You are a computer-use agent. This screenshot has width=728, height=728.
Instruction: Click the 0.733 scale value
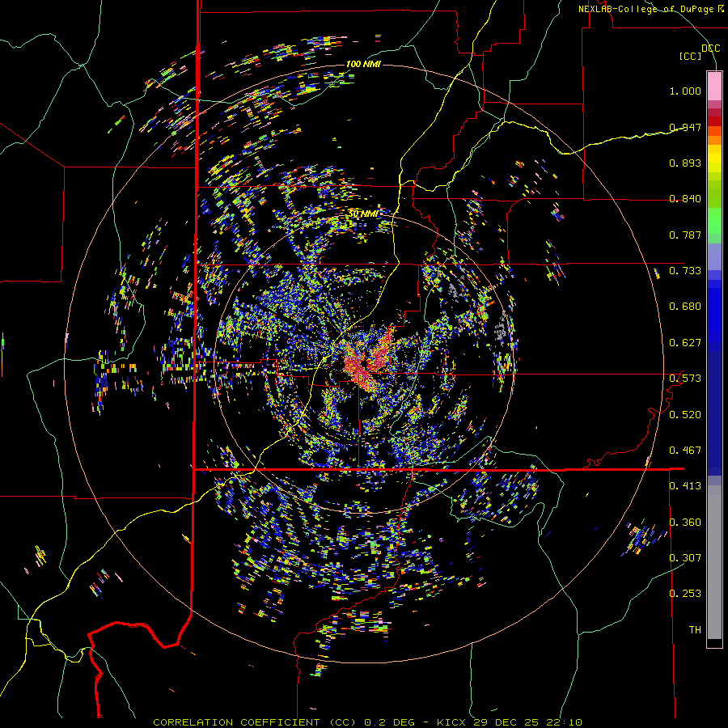(x=685, y=271)
